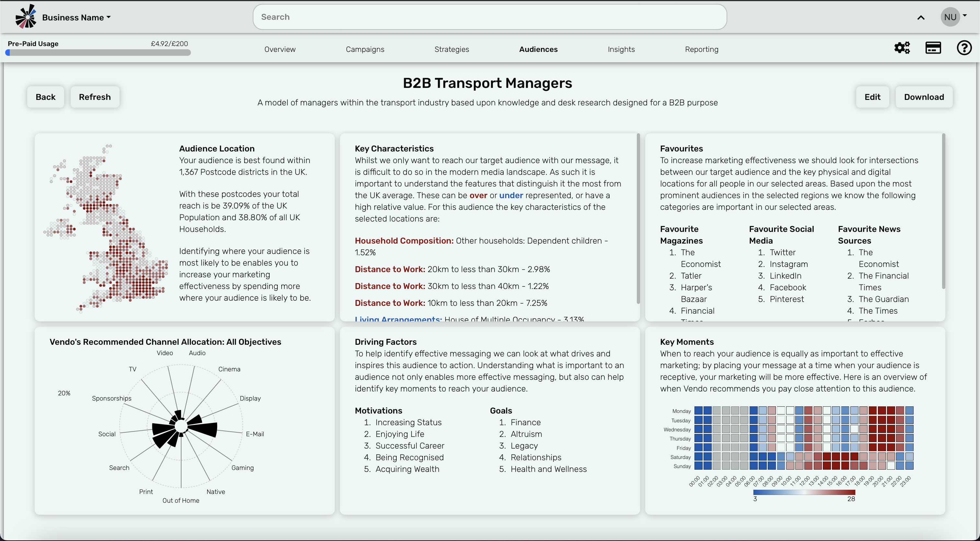Click the Pre-Paid Usage progress bar

pyautogui.click(x=98, y=53)
